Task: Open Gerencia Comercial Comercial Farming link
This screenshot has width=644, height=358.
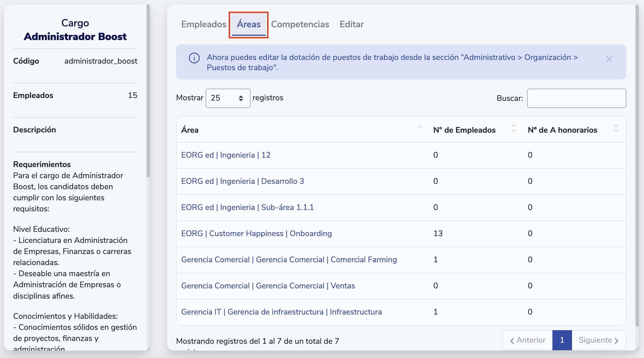Action: pos(289,260)
